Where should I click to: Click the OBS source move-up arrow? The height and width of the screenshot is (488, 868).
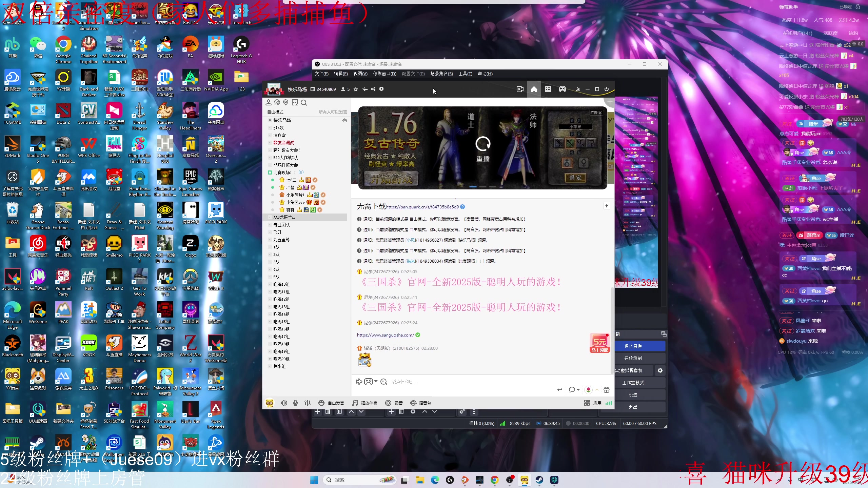[425, 412]
